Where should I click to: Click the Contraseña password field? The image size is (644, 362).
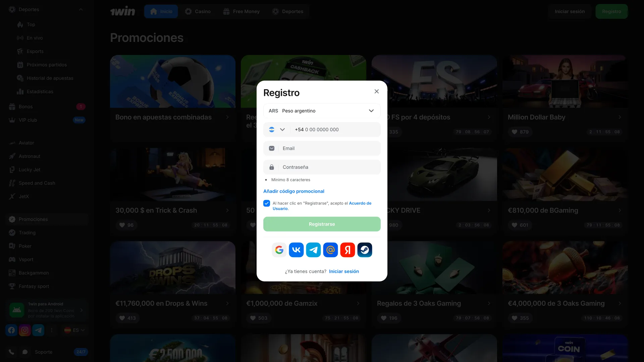(x=329, y=167)
